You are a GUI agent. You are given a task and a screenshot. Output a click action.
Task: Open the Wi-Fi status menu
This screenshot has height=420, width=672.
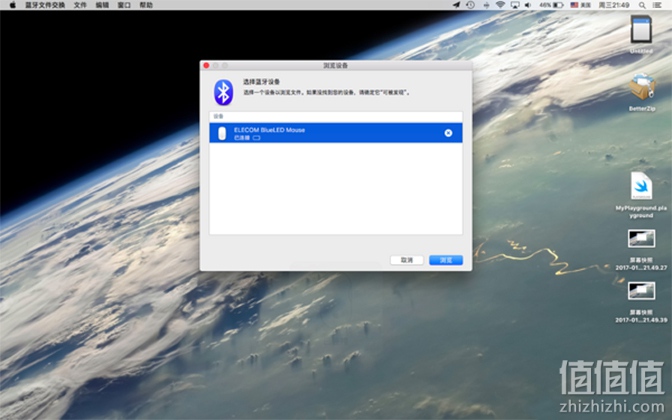(x=500, y=5)
